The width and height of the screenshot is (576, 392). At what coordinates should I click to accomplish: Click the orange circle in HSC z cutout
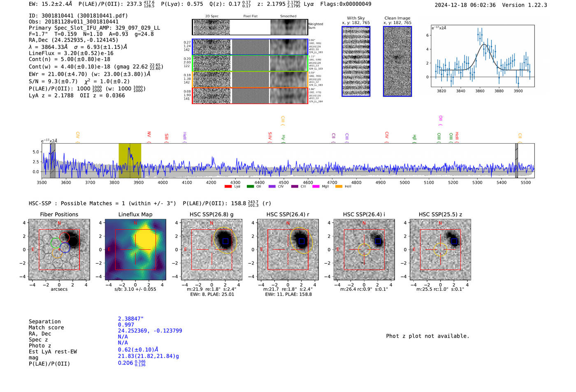440,250
